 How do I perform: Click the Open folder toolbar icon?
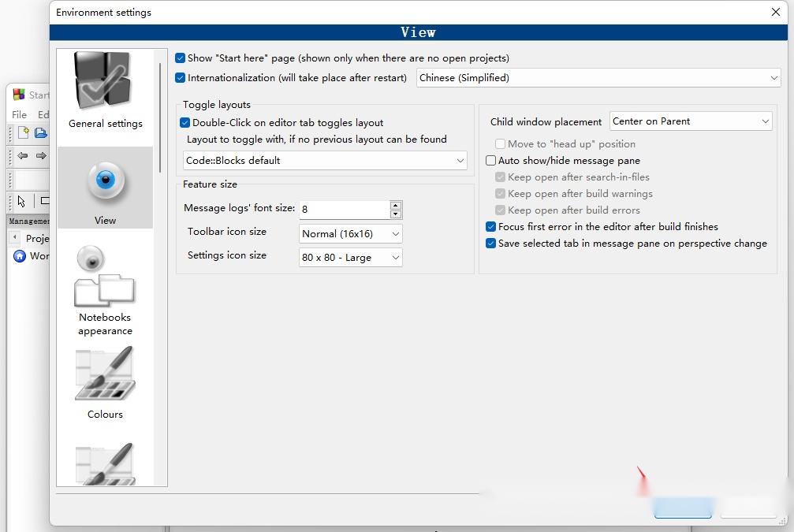tap(40, 132)
